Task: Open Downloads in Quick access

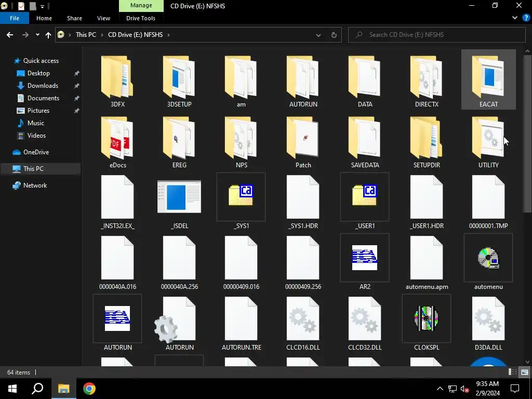Action: (43, 86)
